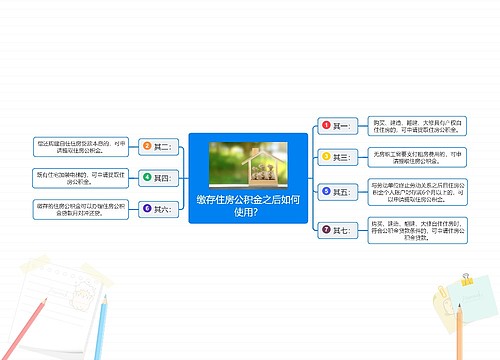
Task: Select the 其二 branch node
Action: (159, 147)
